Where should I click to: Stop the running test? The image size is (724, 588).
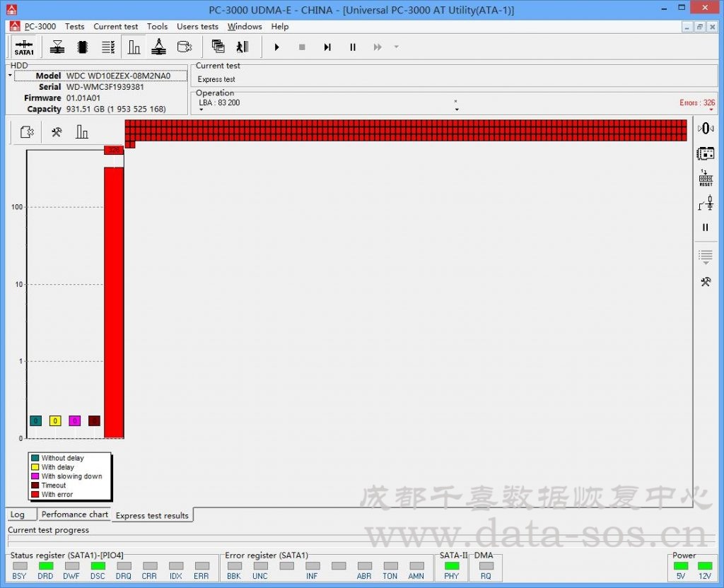tap(302, 47)
